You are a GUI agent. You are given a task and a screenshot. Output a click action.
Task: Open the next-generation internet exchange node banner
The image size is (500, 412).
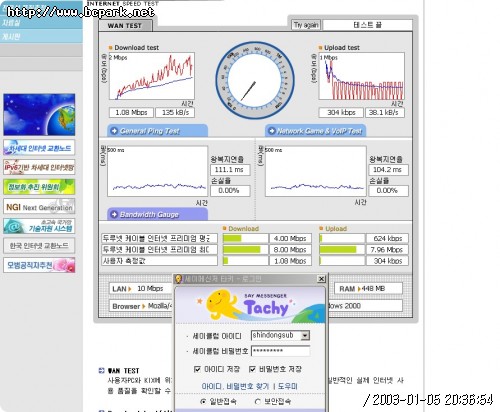pos(39,148)
